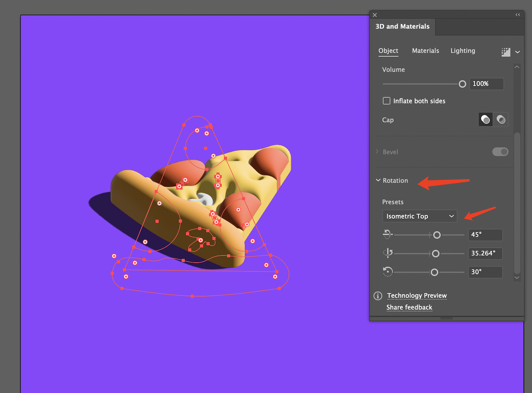532x393 pixels.
Task: Click the vertical axis rotation icon
Action: point(388,253)
